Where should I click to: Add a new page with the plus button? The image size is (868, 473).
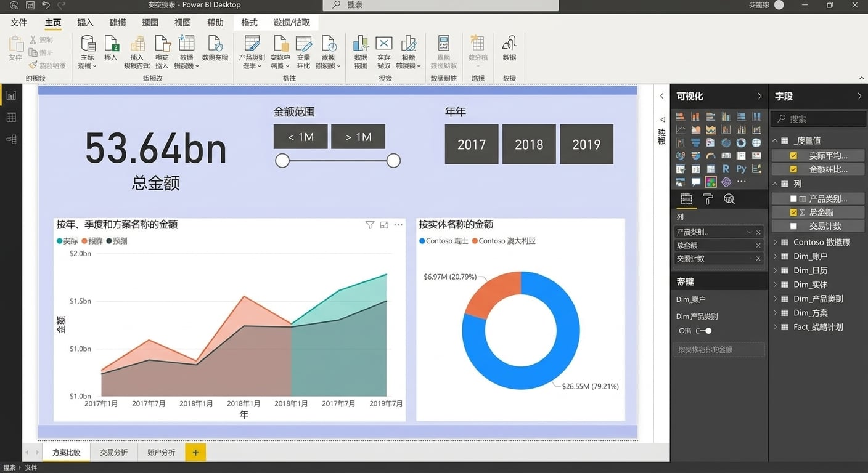click(195, 453)
